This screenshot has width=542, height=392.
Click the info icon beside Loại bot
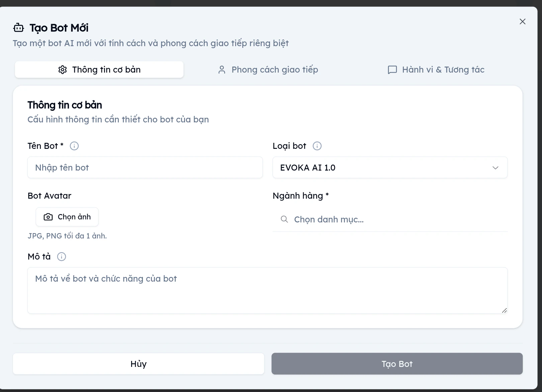[317, 146]
